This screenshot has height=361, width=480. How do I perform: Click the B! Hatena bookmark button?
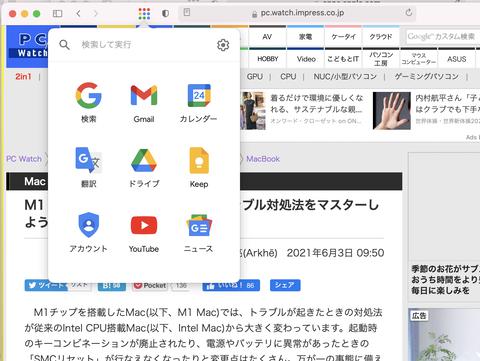click(x=112, y=285)
